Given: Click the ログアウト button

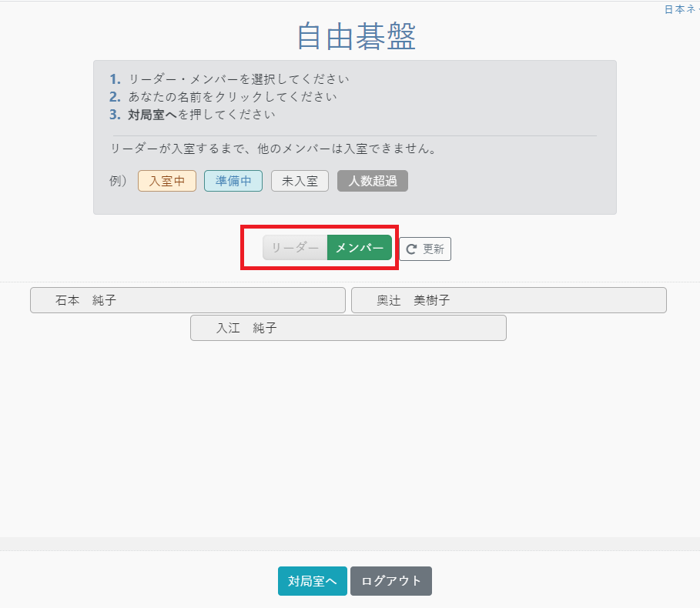Looking at the screenshot, I should (390, 581).
